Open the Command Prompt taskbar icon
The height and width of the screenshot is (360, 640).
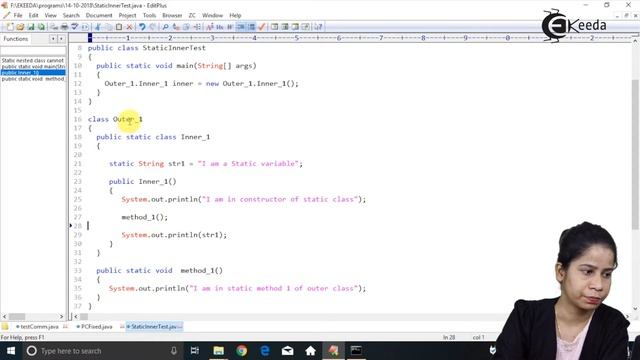point(356,351)
